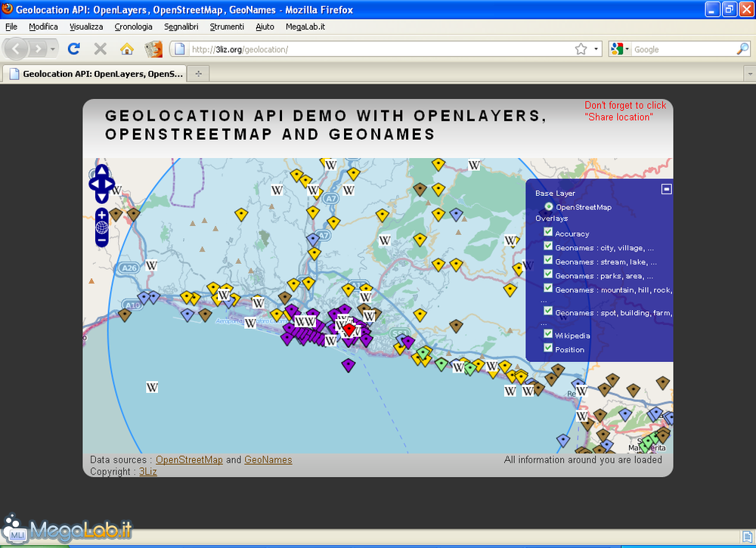Minimize the layer switcher panel
Image resolution: width=756 pixels, height=548 pixels.
[x=666, y=189]
